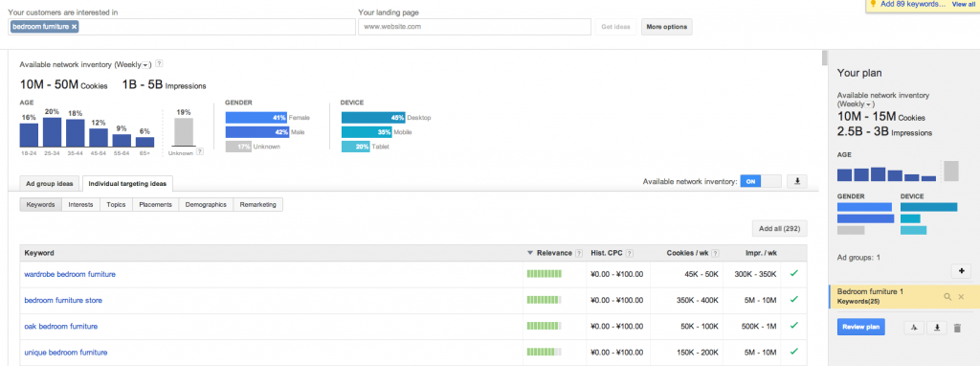Select the Keywords sub-tab
The image size is (980, 366).
(40, 205)
